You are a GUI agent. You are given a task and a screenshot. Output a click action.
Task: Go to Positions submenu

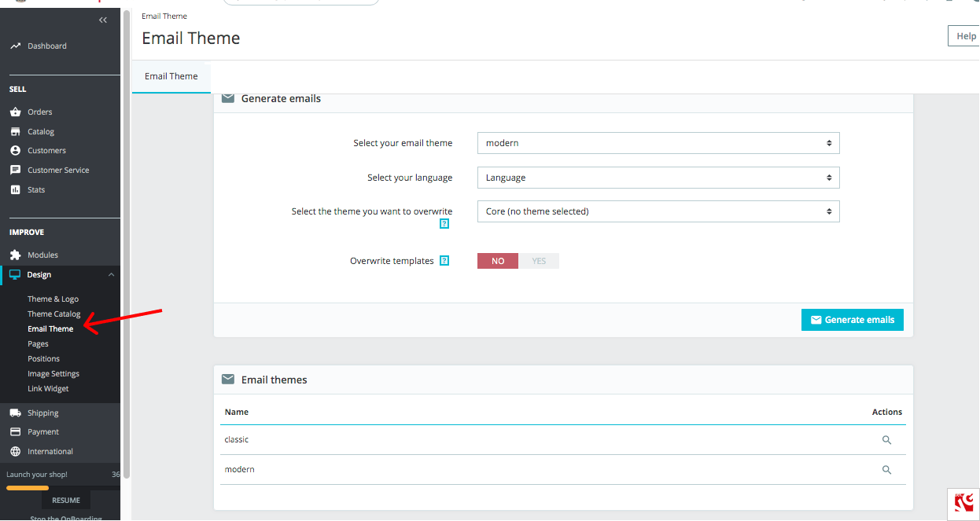pyautogui.click(x=43, y=359)
